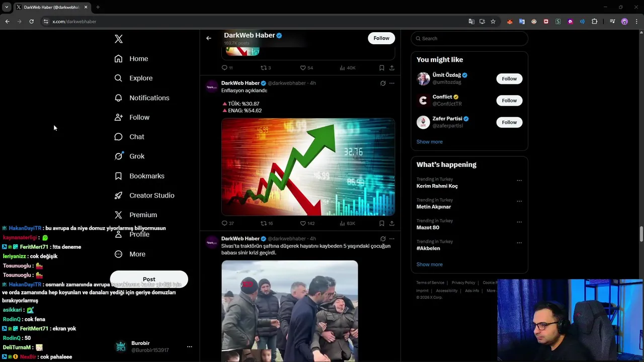Show more in You might like
The width and height of the screenshot is (644, 362).
[429, 142]
